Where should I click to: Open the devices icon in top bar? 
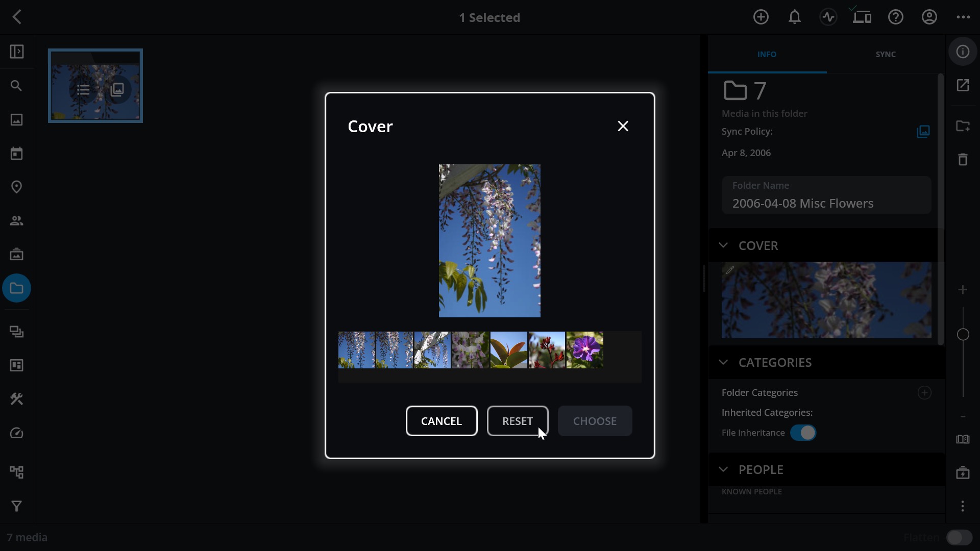point(862,17)
